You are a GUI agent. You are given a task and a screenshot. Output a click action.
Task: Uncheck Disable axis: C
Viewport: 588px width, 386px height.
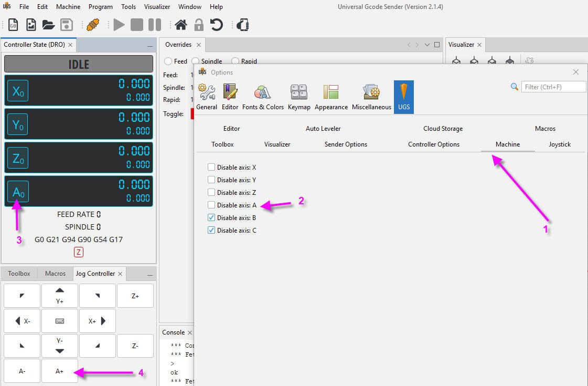point(211,230)
